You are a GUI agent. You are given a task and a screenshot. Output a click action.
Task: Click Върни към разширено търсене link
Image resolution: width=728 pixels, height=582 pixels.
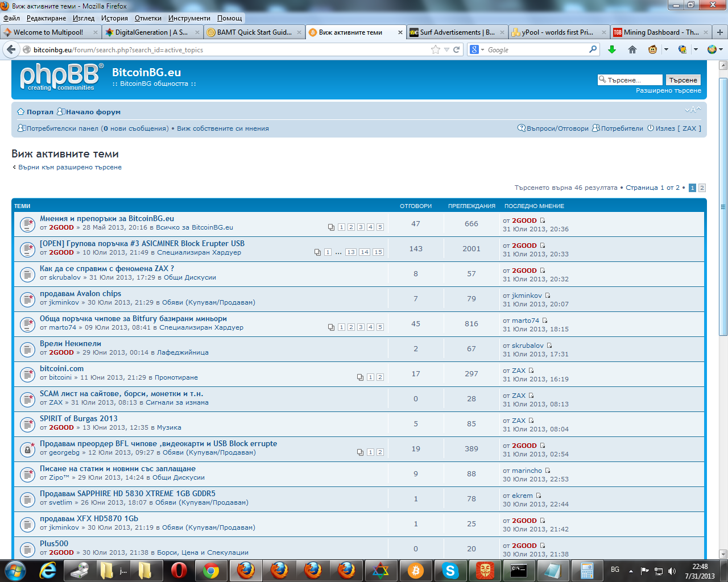click(70, 167)
